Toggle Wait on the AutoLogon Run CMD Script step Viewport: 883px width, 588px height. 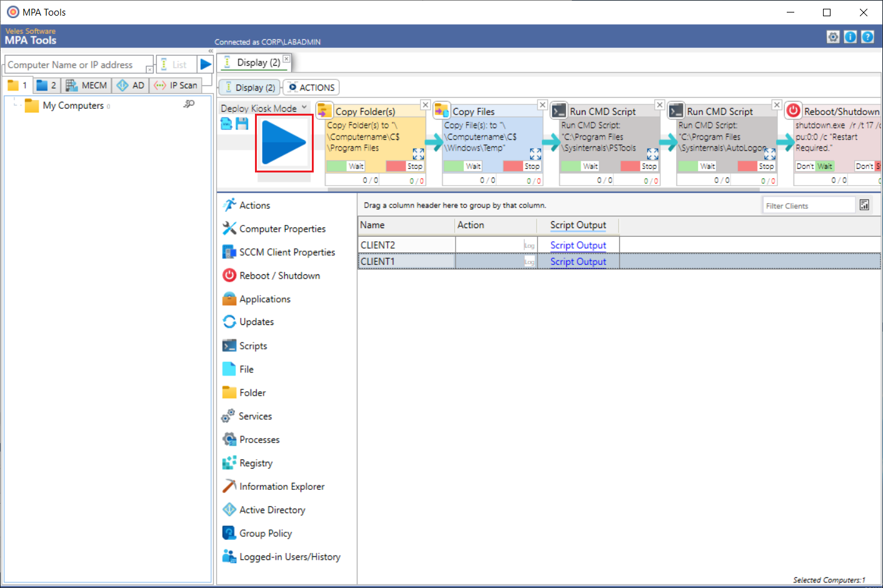[697, 166]
